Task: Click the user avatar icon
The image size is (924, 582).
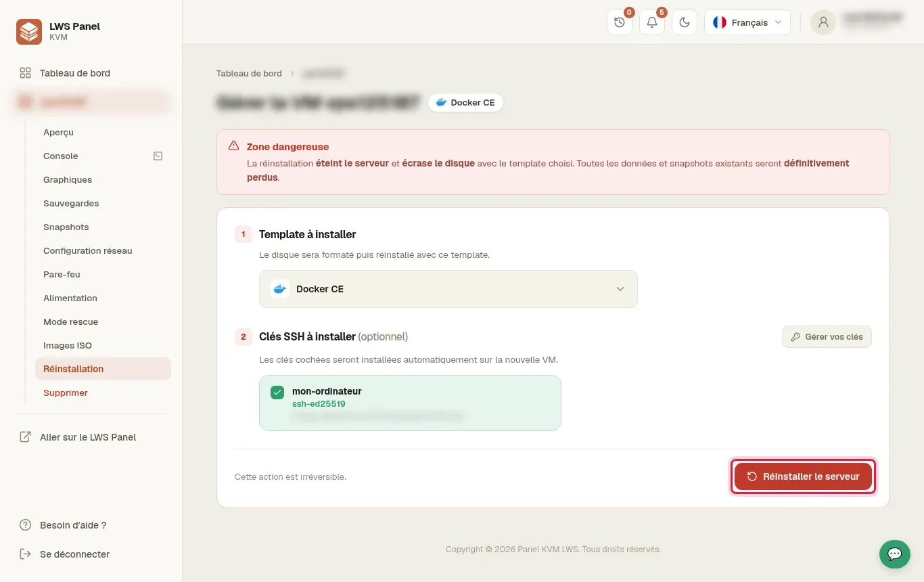Action: tap(823, 22)
